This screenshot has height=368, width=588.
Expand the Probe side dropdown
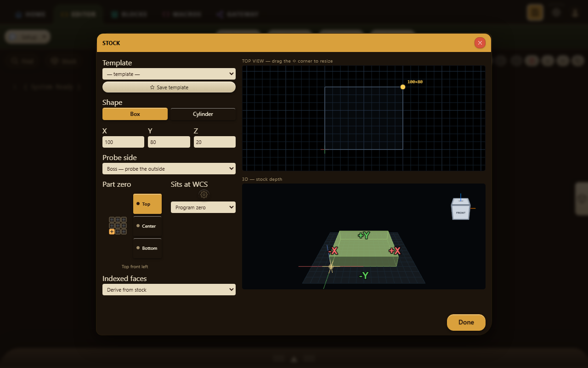coord(169,169)
